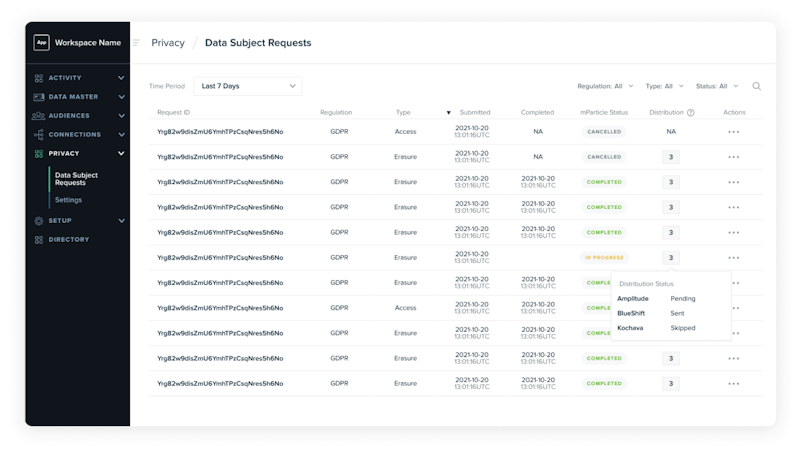Open the Status: All filter
The image size is (800, 449).
(717, 86)
